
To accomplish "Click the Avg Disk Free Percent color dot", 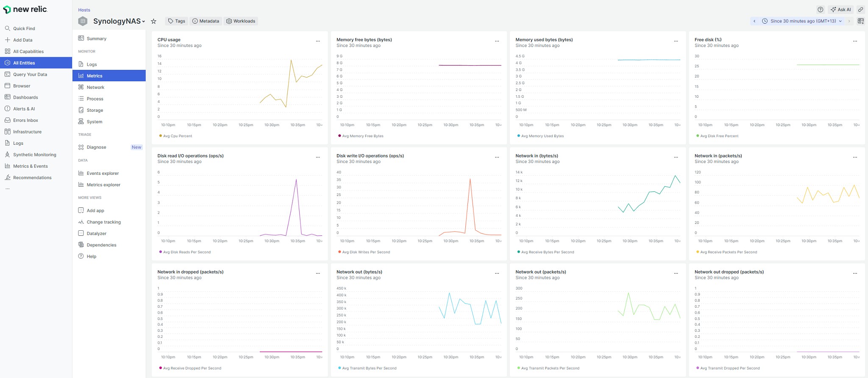I will (x=698, y=136).
